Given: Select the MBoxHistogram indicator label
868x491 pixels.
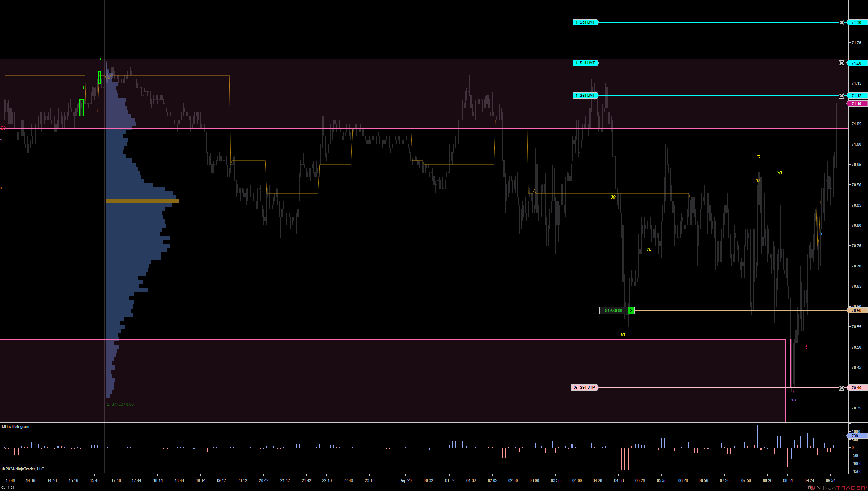Looking at the screenshot, I should [x=16, y=426].
